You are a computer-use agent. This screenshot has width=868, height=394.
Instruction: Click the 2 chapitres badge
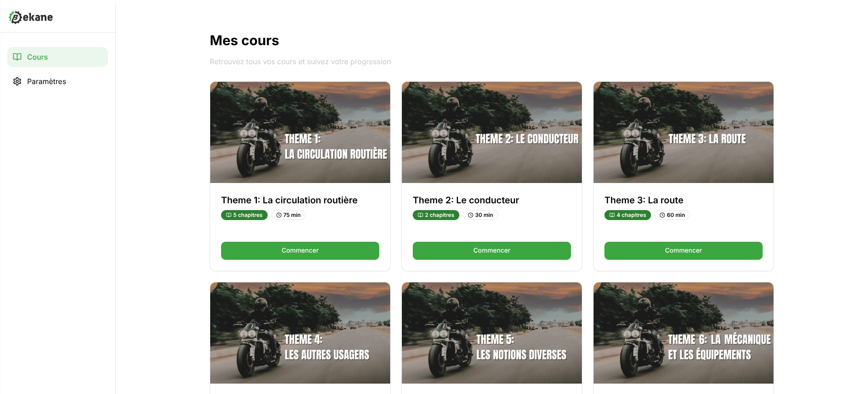(436, 215)
